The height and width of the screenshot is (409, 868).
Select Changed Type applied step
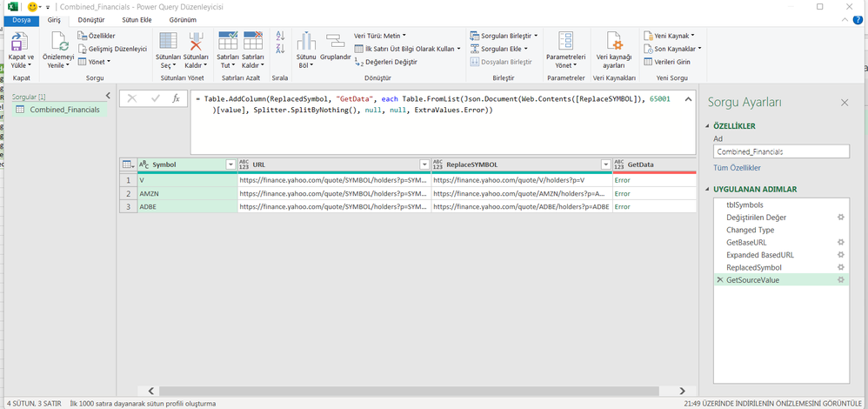click(x=782, y=230)
